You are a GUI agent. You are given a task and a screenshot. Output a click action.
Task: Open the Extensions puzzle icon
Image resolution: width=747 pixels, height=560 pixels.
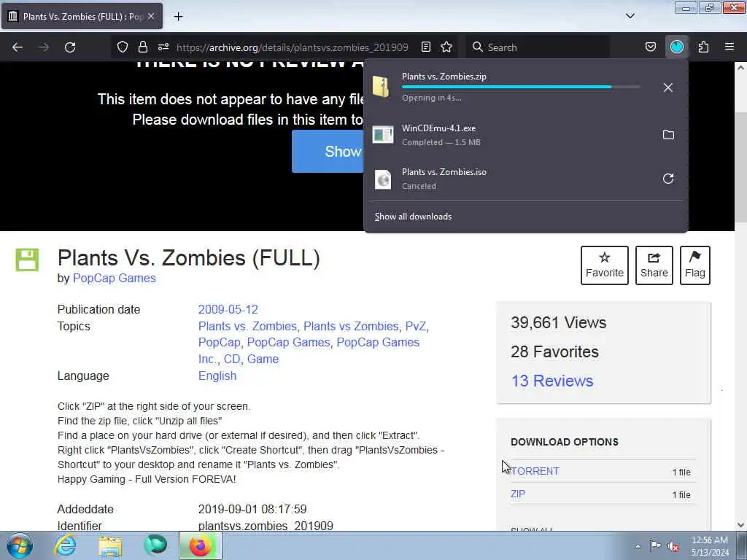click(704, 47)
